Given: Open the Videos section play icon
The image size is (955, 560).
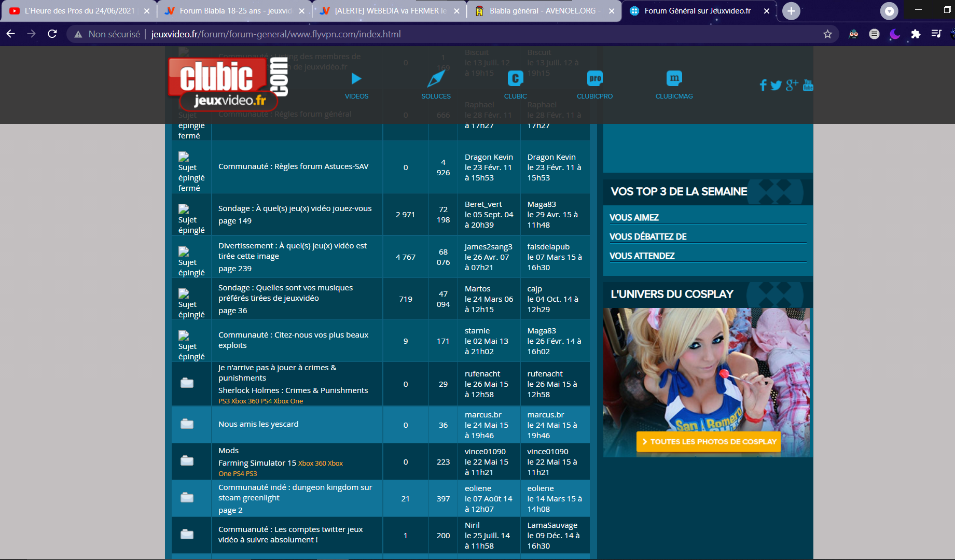Looking at the screenshot, I should (356, 79).
